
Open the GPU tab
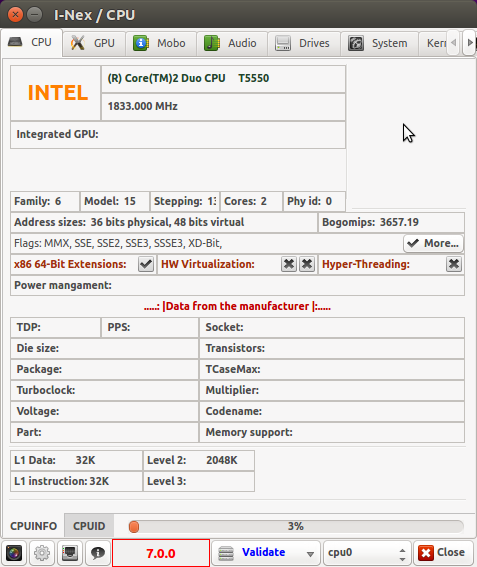[x=94, y=43]
